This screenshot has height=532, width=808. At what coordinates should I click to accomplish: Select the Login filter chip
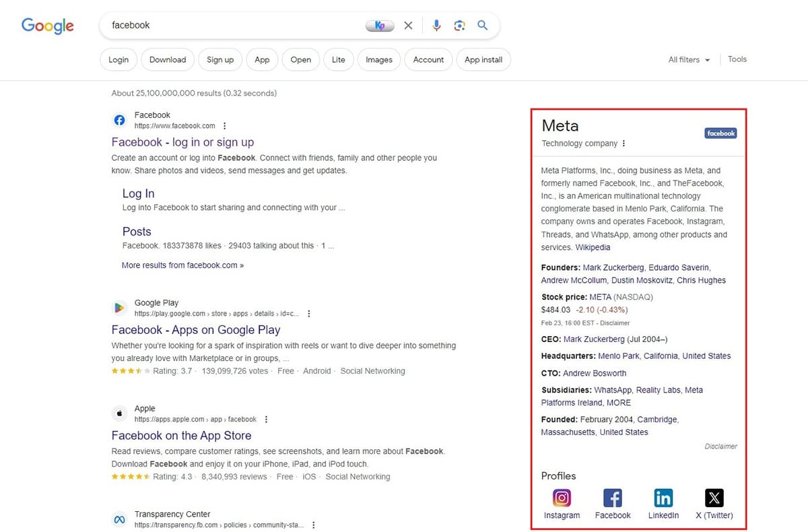coord(119,59)
